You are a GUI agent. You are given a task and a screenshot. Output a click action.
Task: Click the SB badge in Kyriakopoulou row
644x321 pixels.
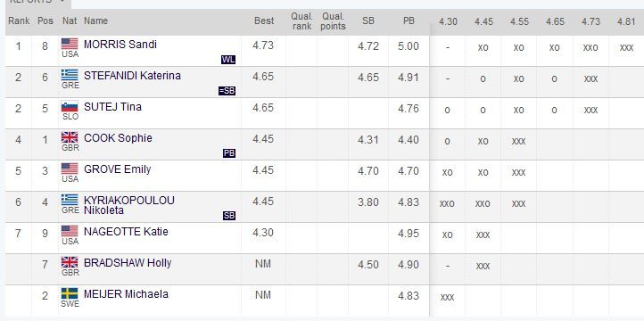click(x=229, y=216)
